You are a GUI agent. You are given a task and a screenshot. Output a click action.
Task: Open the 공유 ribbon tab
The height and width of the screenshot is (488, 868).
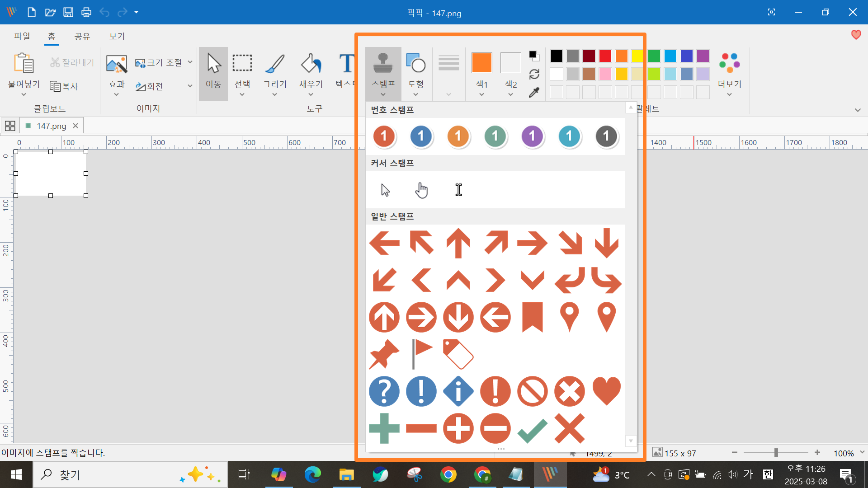pyautogui.click(x=82, y=36)
